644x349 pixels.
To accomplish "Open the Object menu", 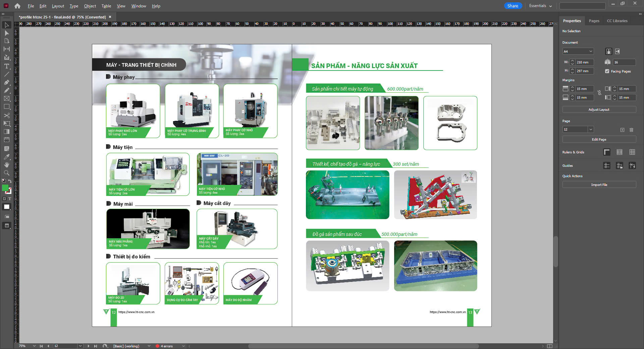I will 90,6.
